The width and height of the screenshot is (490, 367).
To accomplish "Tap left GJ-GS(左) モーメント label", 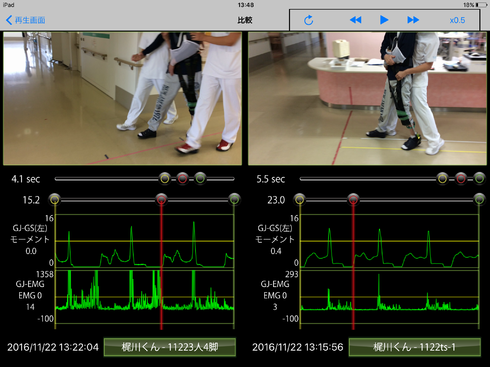I will [30, 234].
